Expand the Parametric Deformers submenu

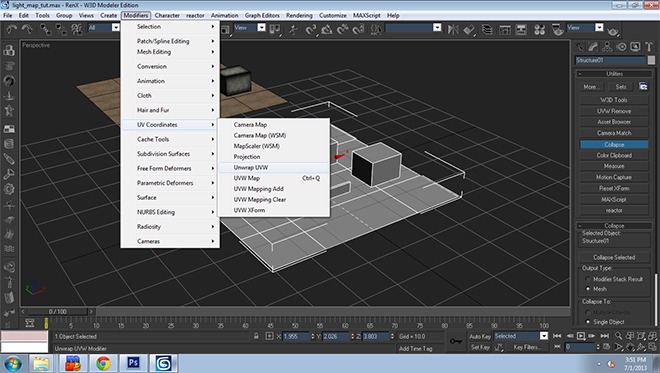pyautogui.click(x=170, y=183)
